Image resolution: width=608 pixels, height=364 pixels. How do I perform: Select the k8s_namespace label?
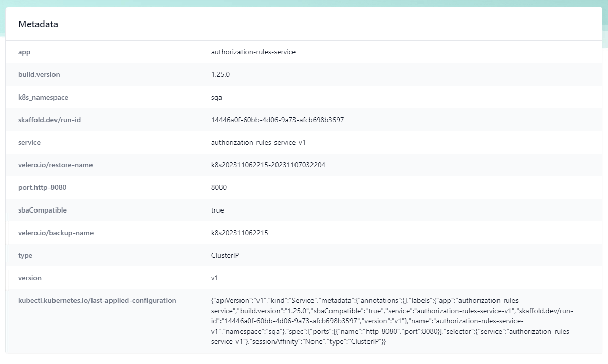pyautogui.click(x=42, y=97)
